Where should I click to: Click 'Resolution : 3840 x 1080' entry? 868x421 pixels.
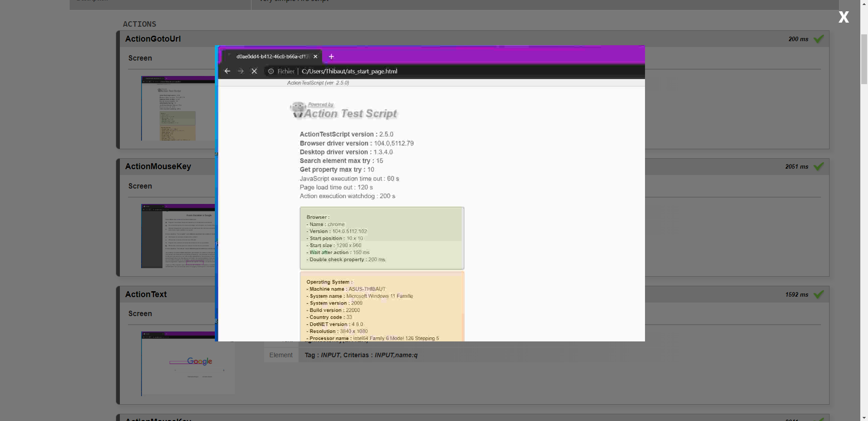(x=337, y=331)
